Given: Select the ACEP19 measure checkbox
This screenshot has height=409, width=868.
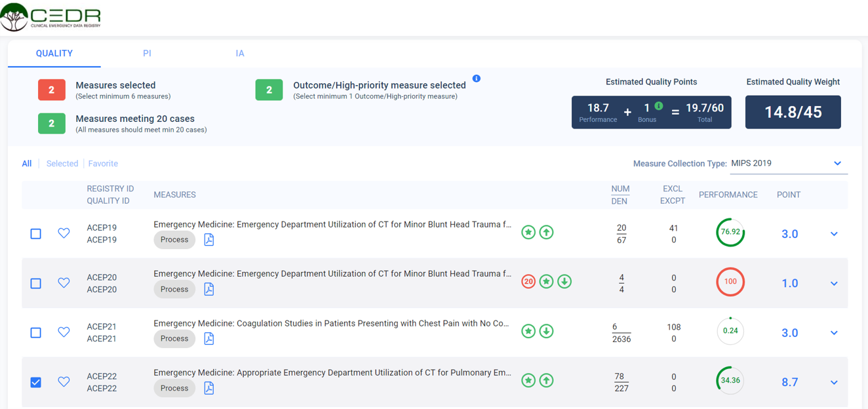Looking at the screenshot, I should tap(36, 233).
